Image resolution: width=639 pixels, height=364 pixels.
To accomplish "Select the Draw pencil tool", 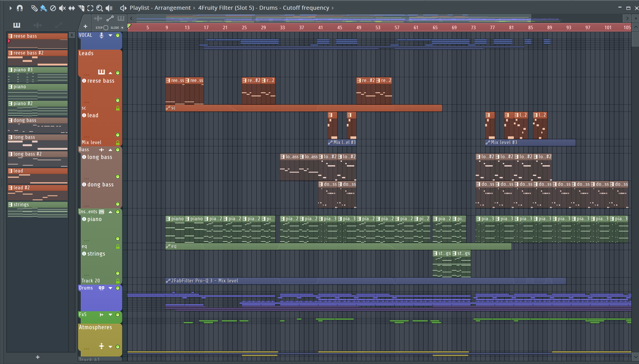I will [34, 8].
